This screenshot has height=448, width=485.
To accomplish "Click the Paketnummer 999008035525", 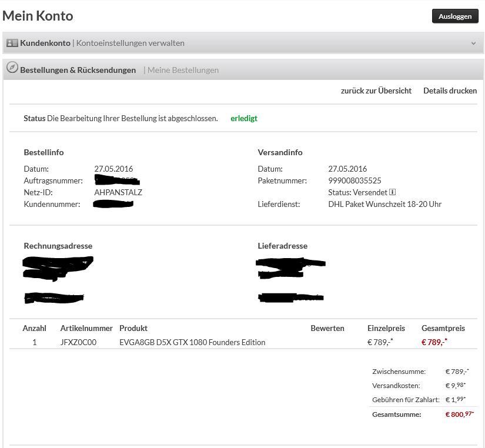I will pyautogui.click(x=354, y=180).
